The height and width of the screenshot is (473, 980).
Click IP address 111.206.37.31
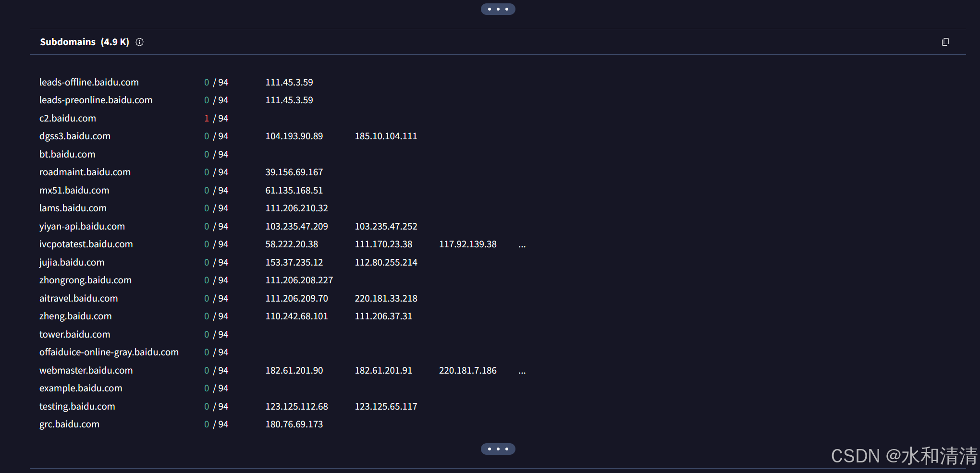tap(383, 316)
